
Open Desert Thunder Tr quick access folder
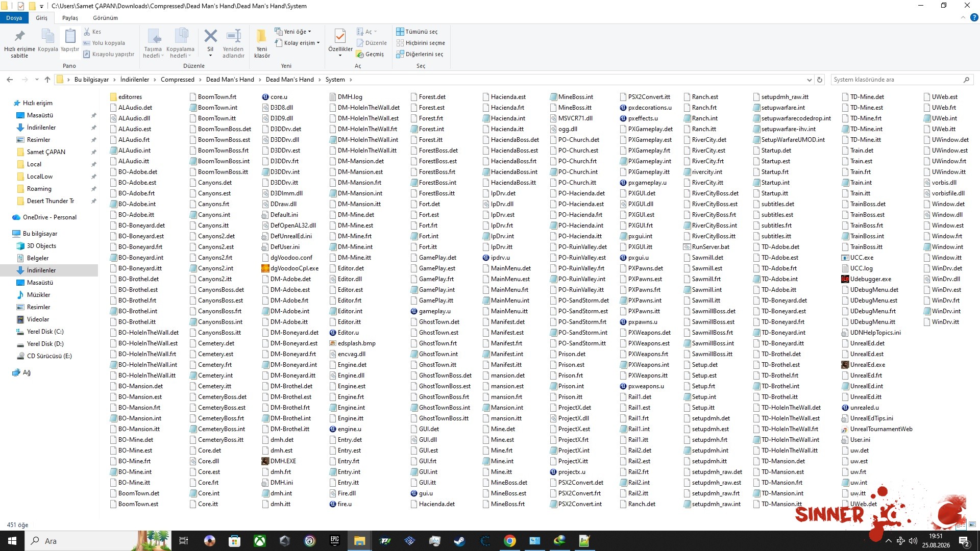[x=46, y=201]
